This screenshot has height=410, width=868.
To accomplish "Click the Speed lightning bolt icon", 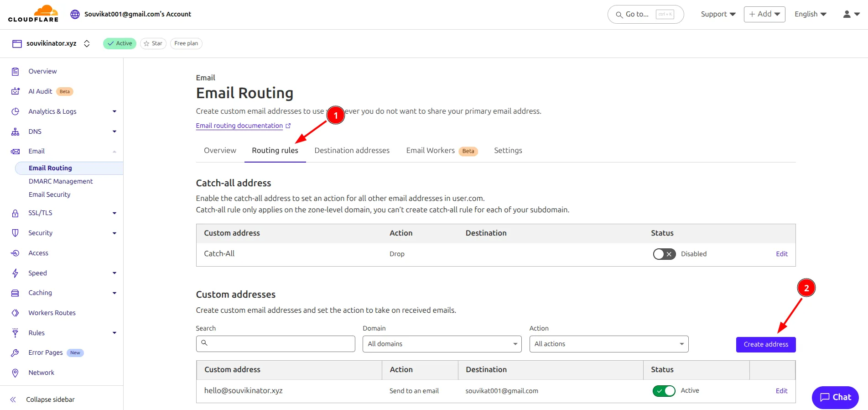I will coord(16,273).
